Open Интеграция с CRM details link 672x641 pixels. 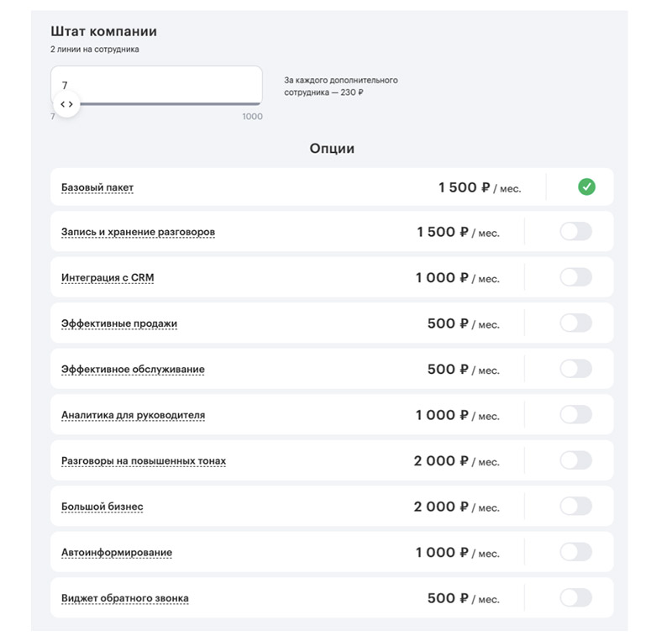(x=108, y=278)
